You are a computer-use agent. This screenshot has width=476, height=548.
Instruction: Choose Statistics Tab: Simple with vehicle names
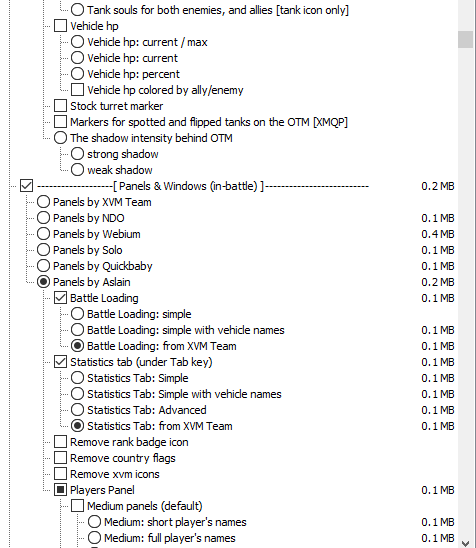[77, 394]
